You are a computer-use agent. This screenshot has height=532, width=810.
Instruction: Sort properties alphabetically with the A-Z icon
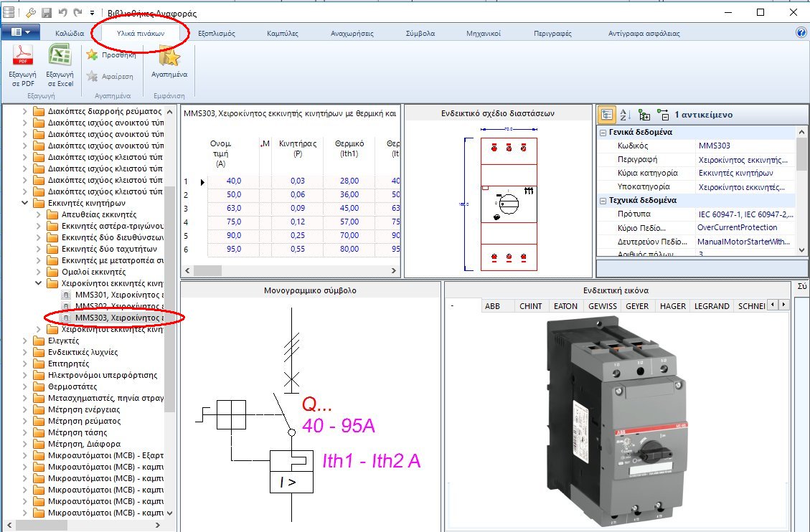click(625, 115)
